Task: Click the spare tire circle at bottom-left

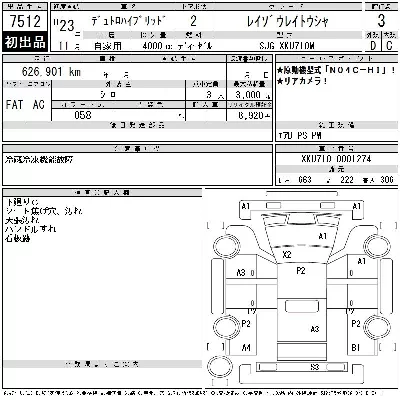Action: click(x=220, y=366)
